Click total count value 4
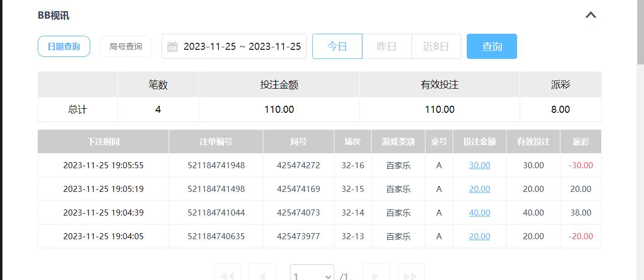644x280 pixels. pyautogui.click(x=158, y=109)
